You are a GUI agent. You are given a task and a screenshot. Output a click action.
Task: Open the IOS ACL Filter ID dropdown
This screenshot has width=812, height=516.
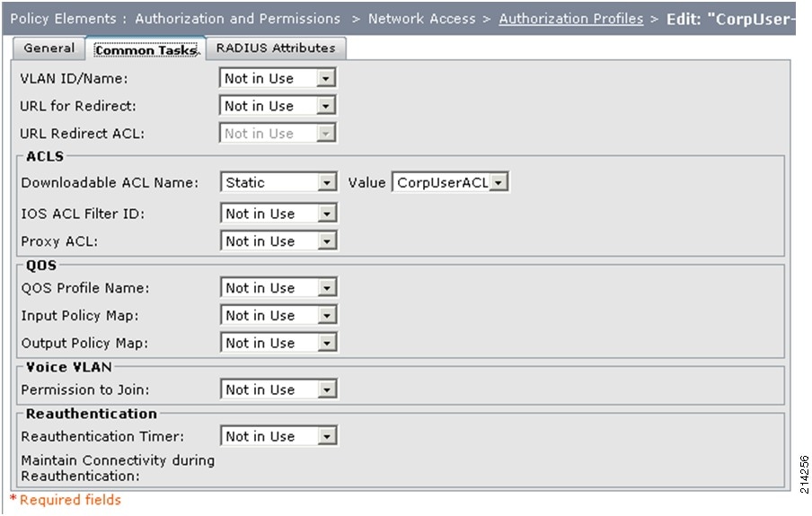pyautogui.click(x=278, y=214)
